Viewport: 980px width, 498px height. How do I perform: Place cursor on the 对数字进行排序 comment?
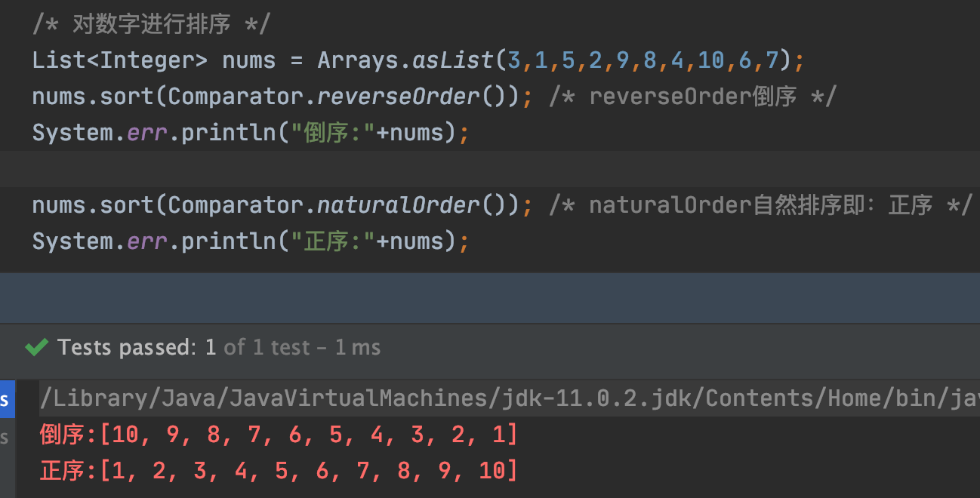tap(151, 24)
